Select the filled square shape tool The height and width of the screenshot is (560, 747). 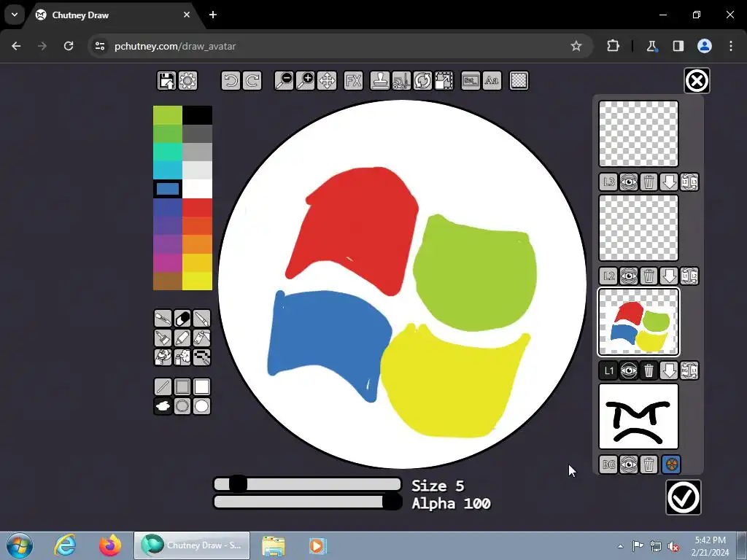(202, 386)
